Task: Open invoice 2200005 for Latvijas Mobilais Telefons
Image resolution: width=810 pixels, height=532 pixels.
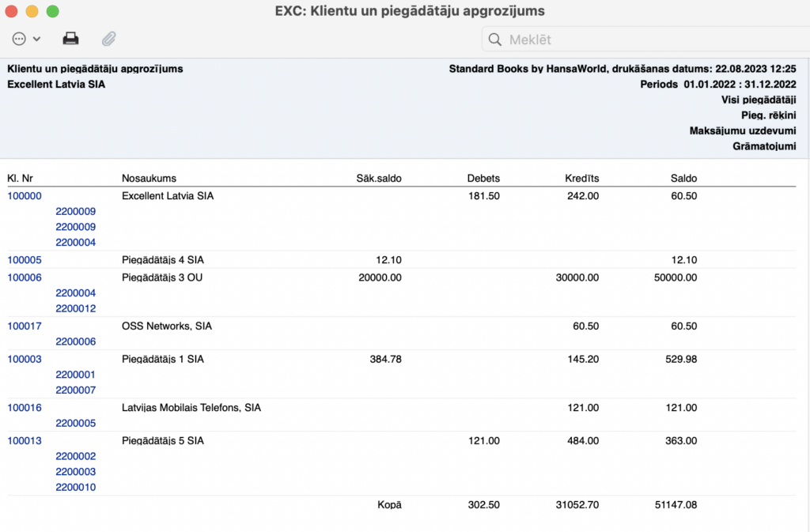Action: (x=75, y=424)
